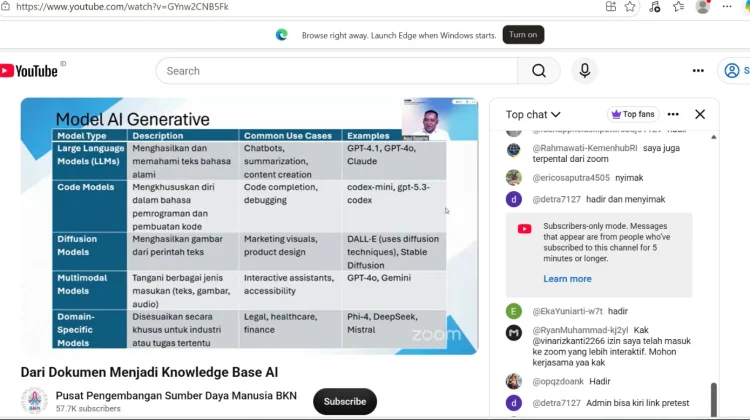This screenshot has height=420, width=750.
Task: Click YouTube icon in subscribers-only notice
Action: coord(524,229)
